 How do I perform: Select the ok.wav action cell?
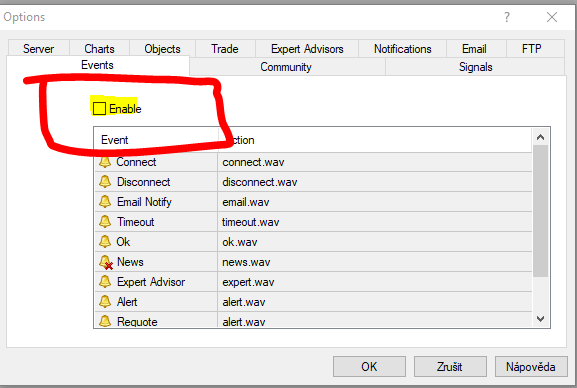[375, 242]
